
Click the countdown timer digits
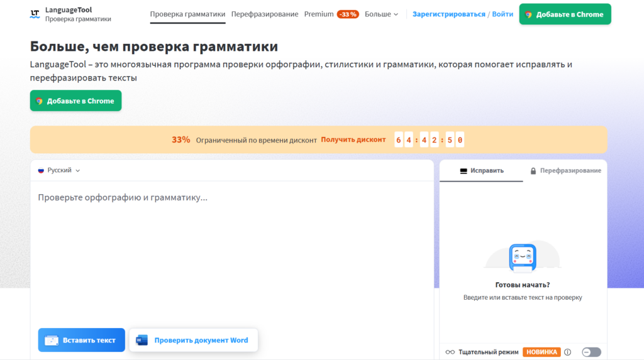(x=429, y=140)
